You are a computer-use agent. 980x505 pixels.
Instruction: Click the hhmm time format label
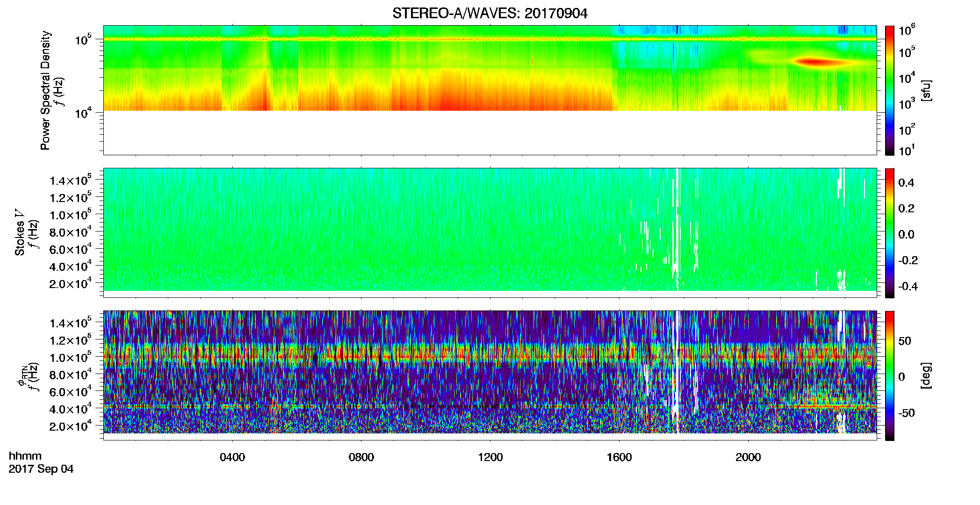pos(25,456)
